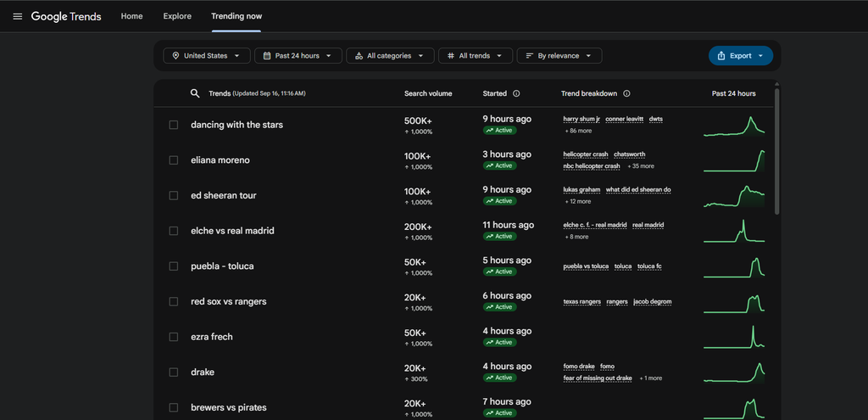Image resolution: width=868 pixels, height=420 pixels.
Task: Click the Search volume column header
Action: coord(428,93)
